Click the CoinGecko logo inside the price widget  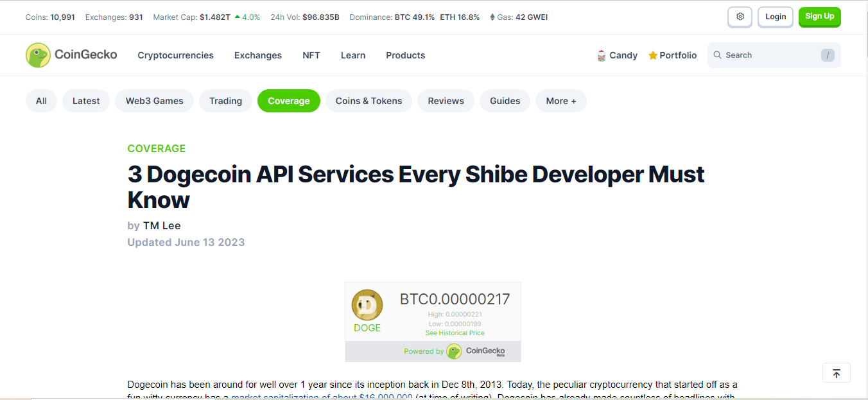click(455, 351)
